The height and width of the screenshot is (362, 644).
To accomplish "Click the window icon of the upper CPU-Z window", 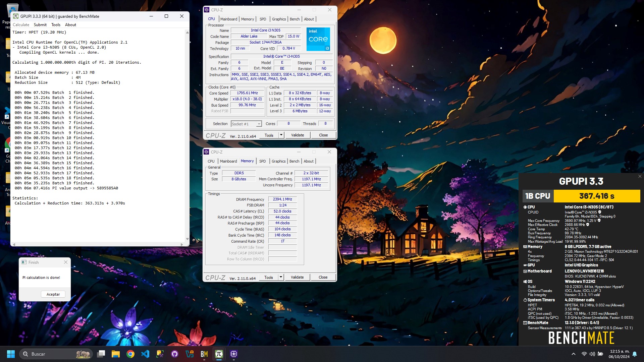I will pyautogui.click(x=207, y=10).
